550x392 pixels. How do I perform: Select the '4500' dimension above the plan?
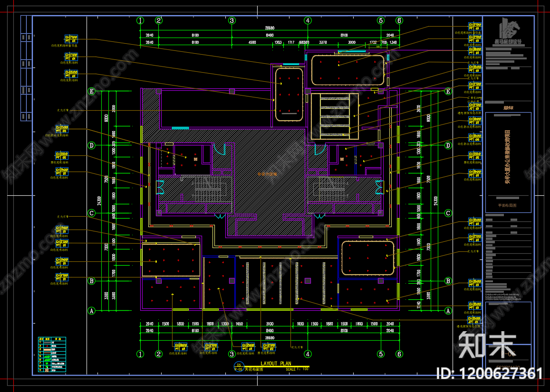click(252, 42)
